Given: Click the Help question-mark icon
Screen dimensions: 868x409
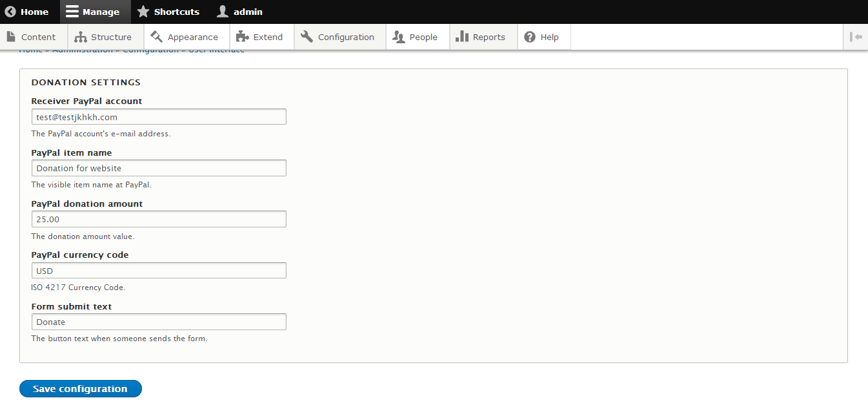Looking at the screenshot, I should pos(529,37).
